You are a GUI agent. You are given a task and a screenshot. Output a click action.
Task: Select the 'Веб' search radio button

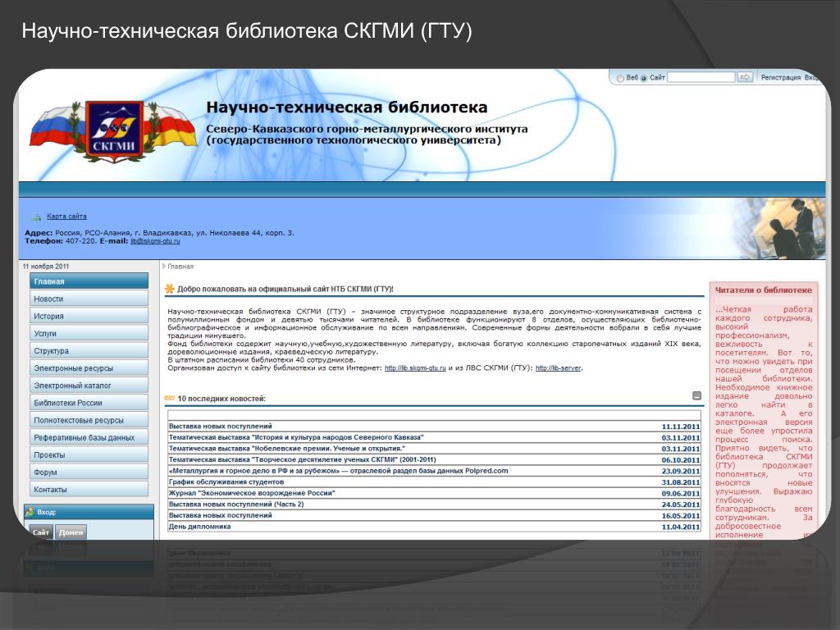tap(620, 78)
